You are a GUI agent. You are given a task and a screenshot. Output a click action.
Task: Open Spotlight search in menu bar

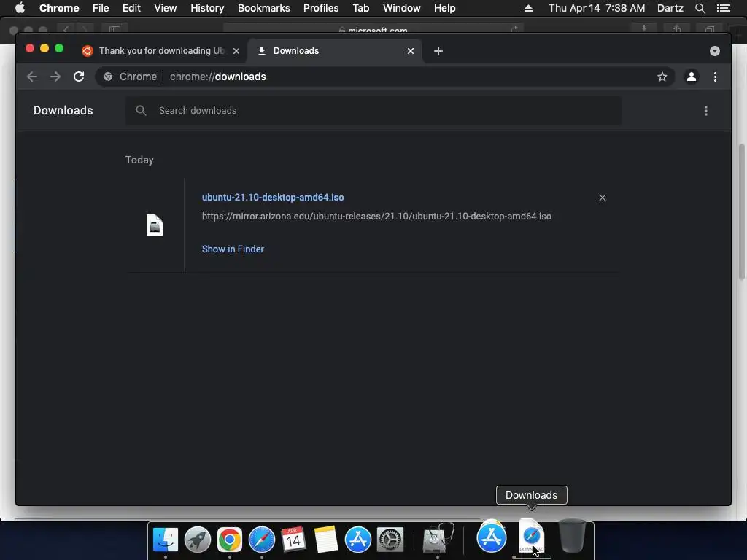(x=700, y=8)
